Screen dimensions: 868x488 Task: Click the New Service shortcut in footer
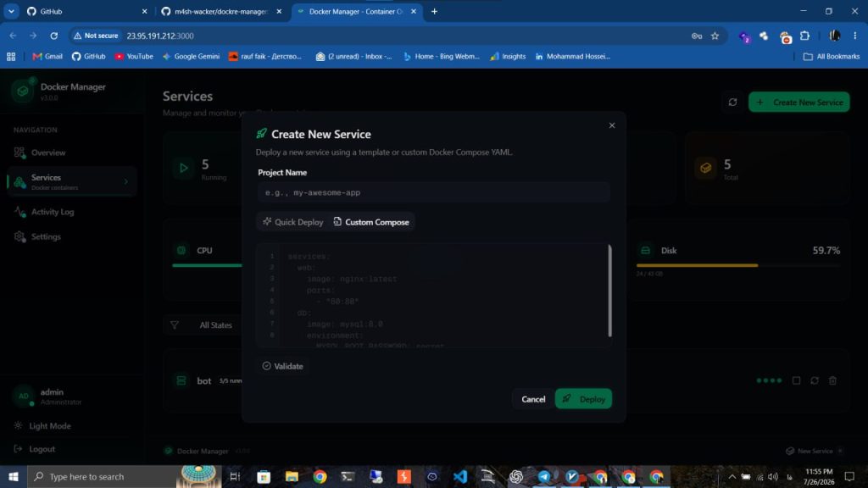pyautogui.click(x=814, y=451)
